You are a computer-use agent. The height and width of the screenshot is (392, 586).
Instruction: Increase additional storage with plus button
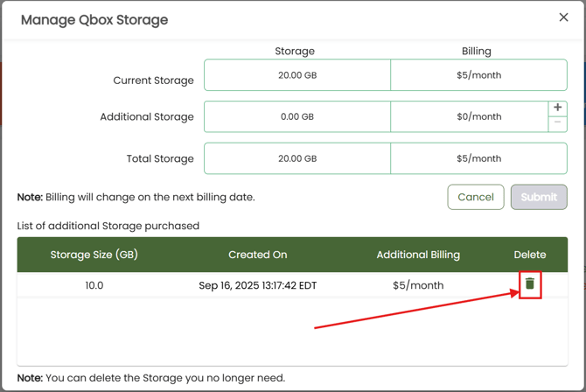point(557,108)
